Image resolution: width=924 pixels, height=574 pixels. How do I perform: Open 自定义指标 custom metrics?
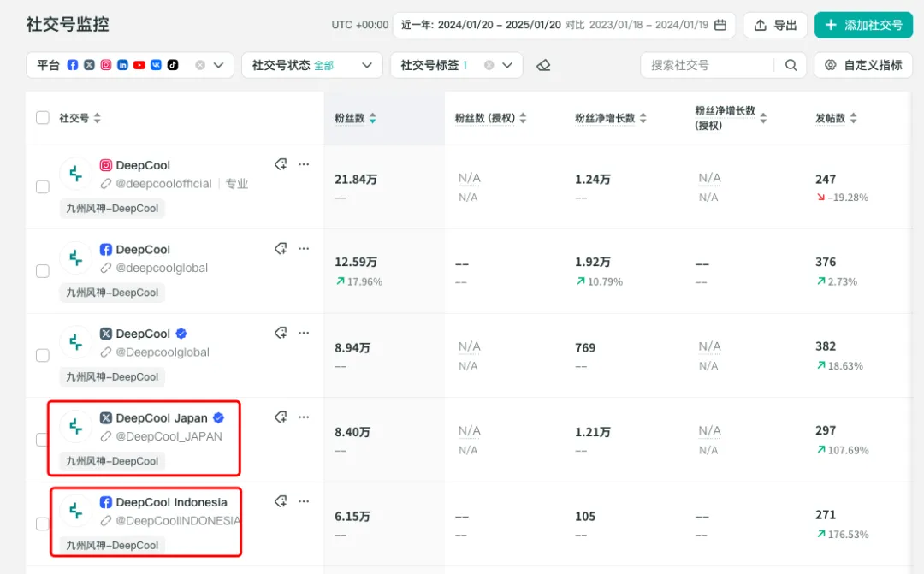[863, 65]
